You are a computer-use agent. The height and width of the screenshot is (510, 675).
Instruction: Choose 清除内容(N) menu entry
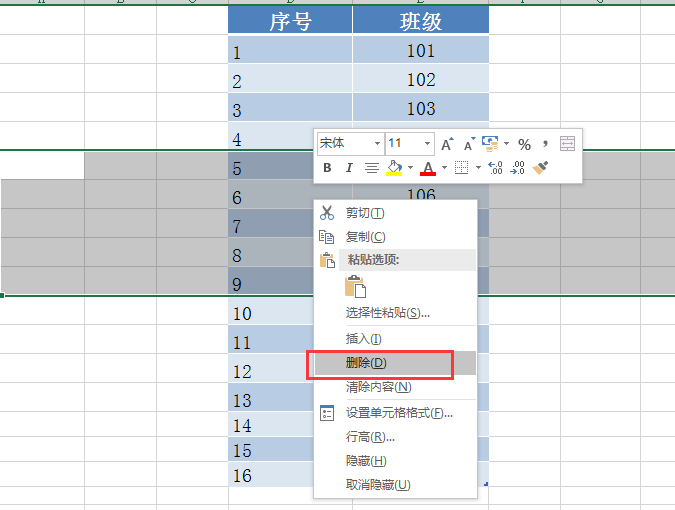tap(395, 387)
